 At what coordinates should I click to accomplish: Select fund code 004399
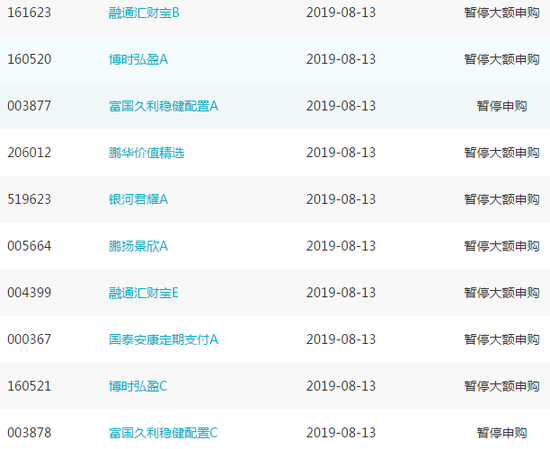[x=29, y=293]
